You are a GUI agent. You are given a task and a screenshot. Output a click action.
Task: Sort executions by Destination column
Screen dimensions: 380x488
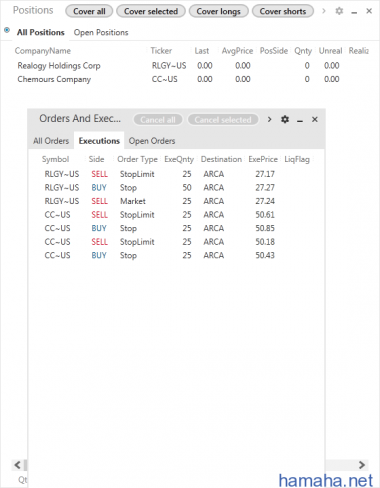pyautogui.click(x=221, y=159)
